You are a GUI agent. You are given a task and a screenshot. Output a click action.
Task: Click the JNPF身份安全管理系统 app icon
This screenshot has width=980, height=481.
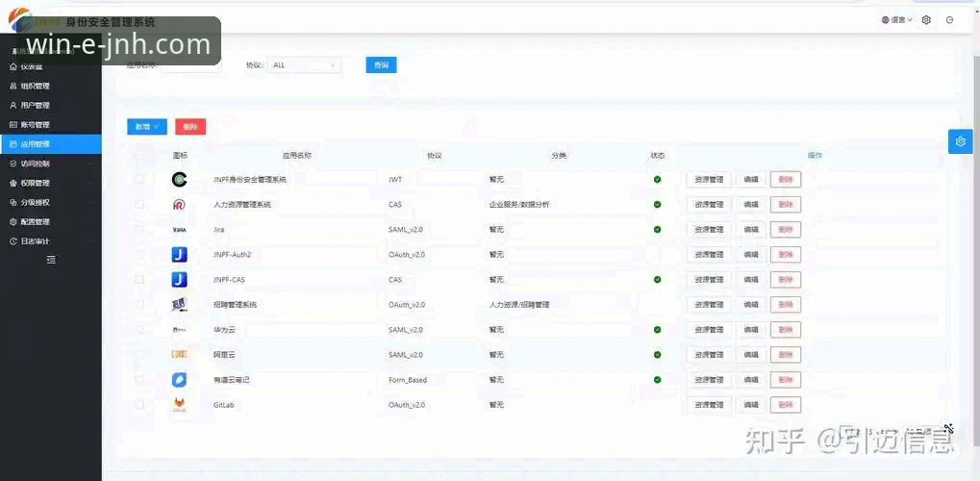[x=180, y=180]
